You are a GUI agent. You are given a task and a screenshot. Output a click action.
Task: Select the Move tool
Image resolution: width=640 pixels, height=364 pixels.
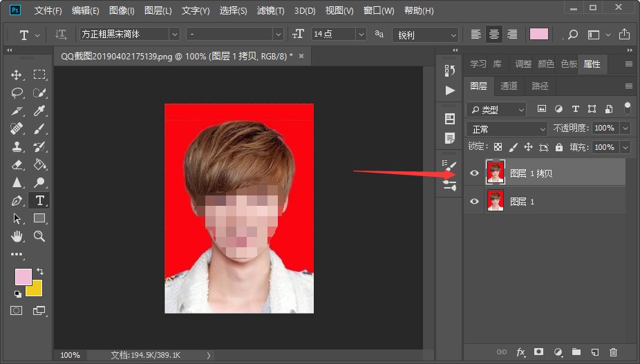[x=17, y=75]
